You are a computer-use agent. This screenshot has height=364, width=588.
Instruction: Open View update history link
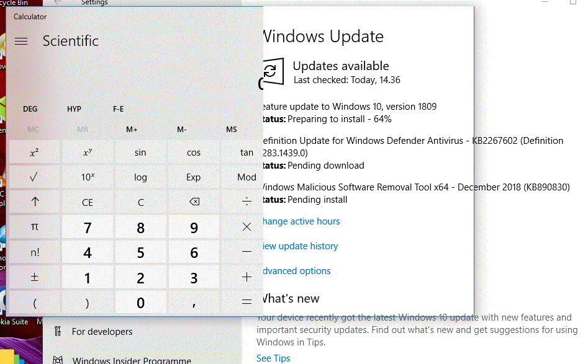pyautogui.click(x=300, y=246)
